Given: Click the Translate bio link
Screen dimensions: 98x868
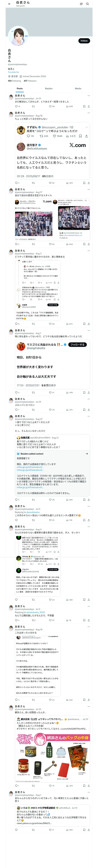Looking at the screenshot, I should pos(14,72).
